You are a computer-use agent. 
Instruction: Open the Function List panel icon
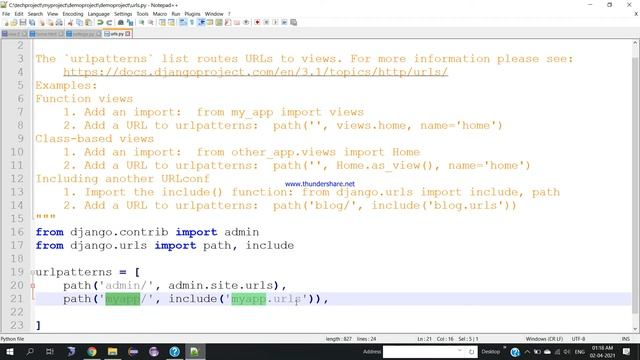click(228, 22)
